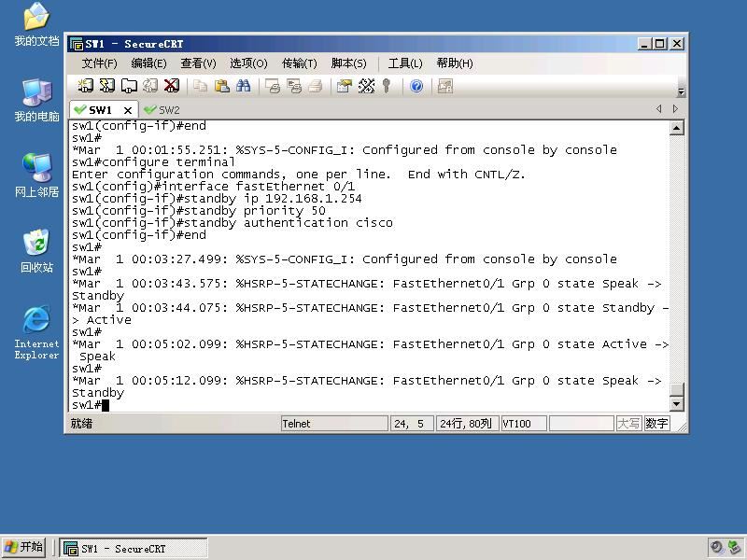
Task: Click the Print Screen toolbar icon
Action: [x=273, y=86]
